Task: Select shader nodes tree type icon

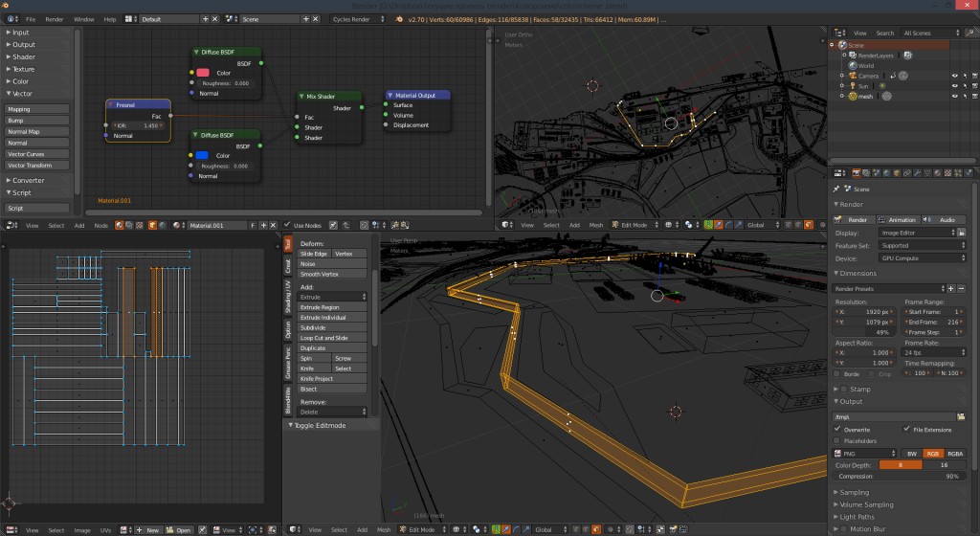Action: [120, 225]
